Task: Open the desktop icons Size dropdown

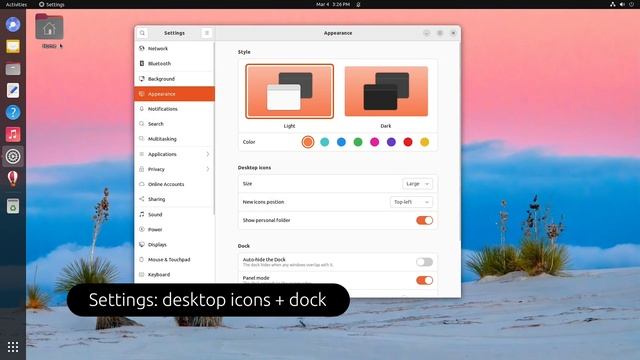Action: [417, 184]
